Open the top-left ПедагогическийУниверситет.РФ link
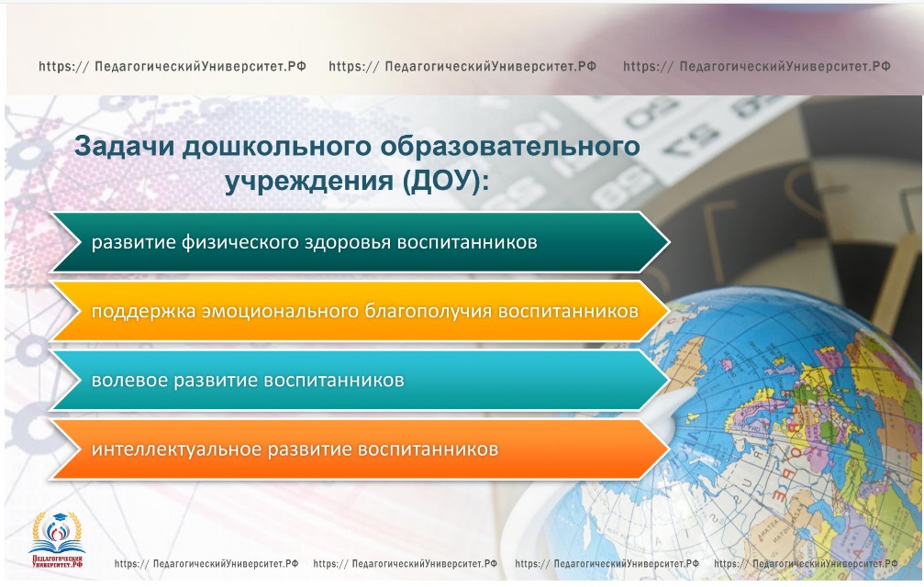 click(x=172, y=67)
